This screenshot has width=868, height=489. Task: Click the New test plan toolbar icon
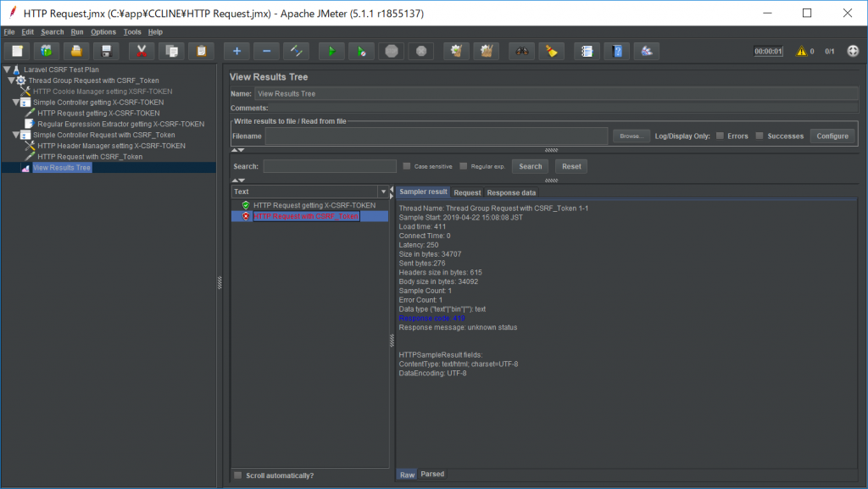(17, 52)
